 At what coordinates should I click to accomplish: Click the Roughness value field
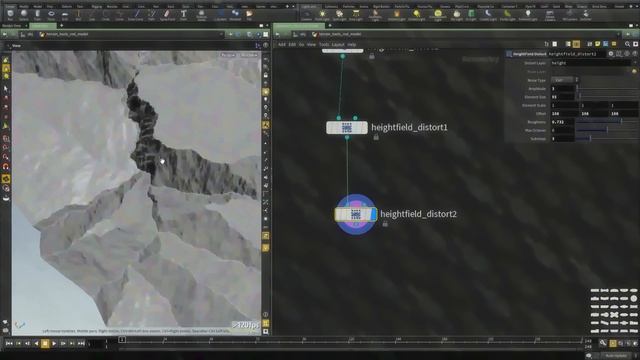tap(562, 122)
